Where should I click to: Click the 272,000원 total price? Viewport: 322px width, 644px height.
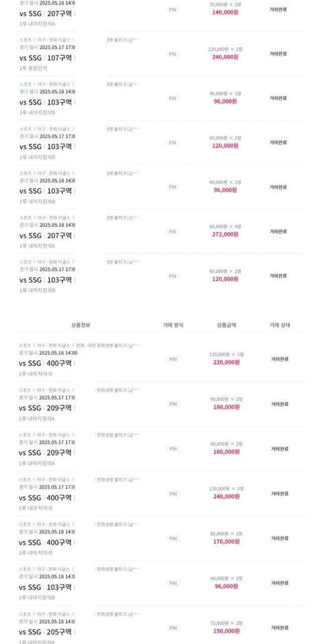(x=225, y=234)
